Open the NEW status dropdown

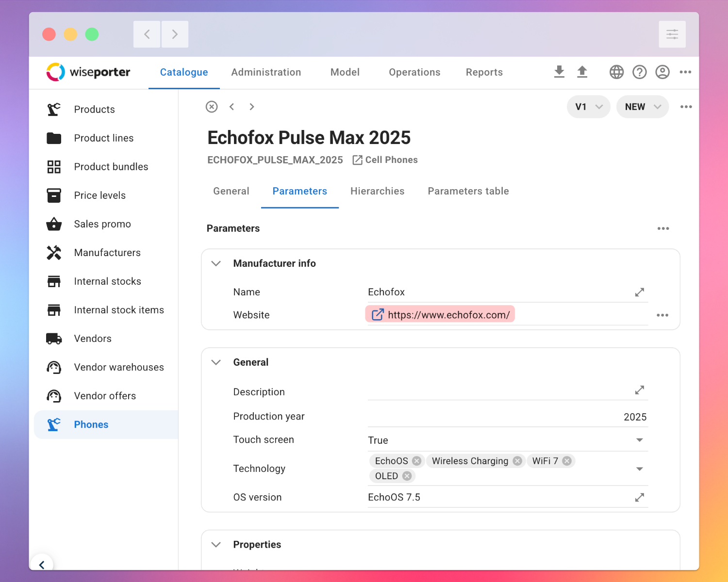point(643,107)
